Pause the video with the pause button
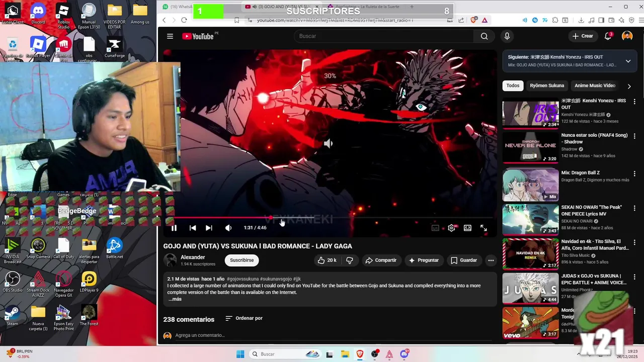Image resolution: width=644 pixels, height=362 pixels. point(174,228)
